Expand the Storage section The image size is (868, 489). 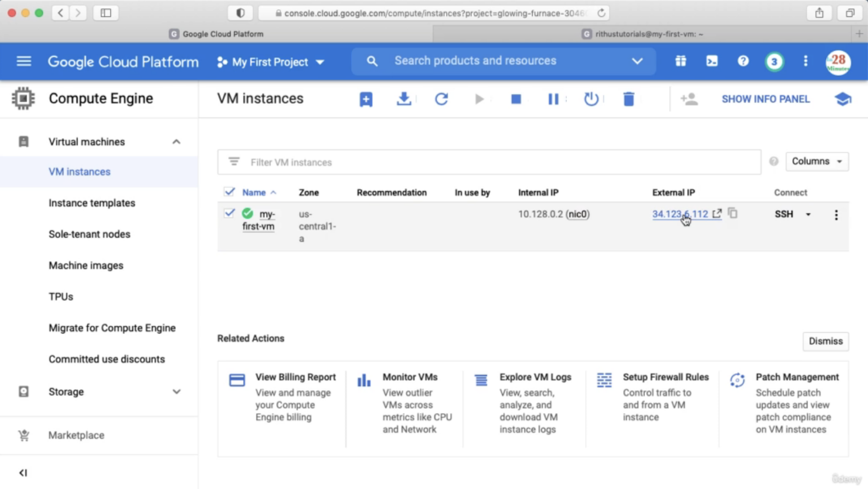click(176, 392)
